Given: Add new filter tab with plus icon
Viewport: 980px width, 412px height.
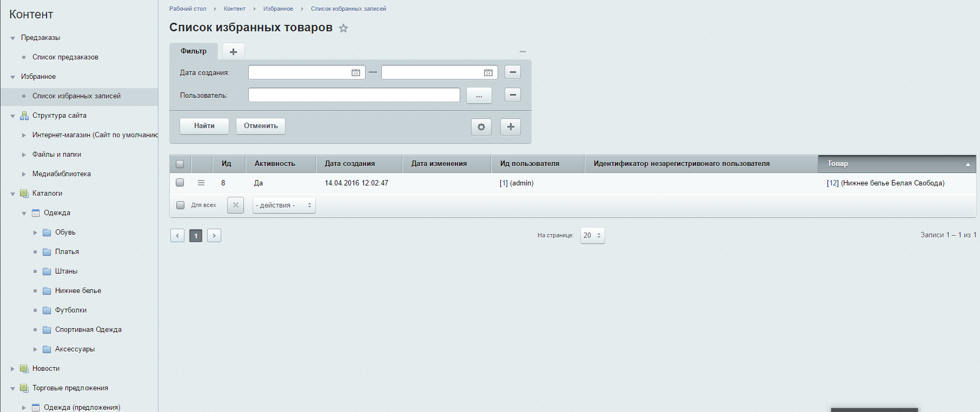Looking at the screenshot, I should pos(233,52).
